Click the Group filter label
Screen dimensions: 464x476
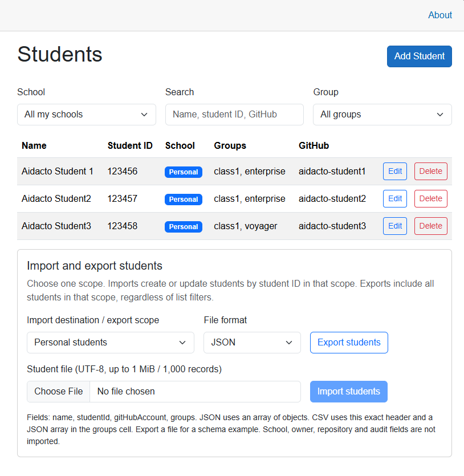pos(325,92)
